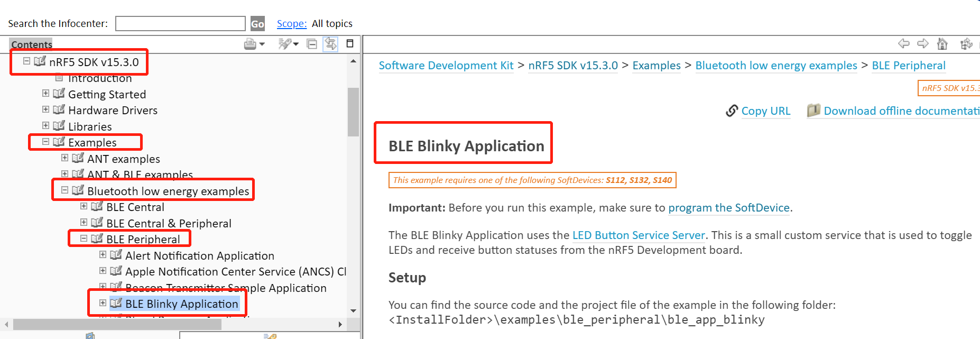The width and height of the screenshot is (980, 339).
Task: Click Show in Table of Contents icon
Action: [966, 44]
